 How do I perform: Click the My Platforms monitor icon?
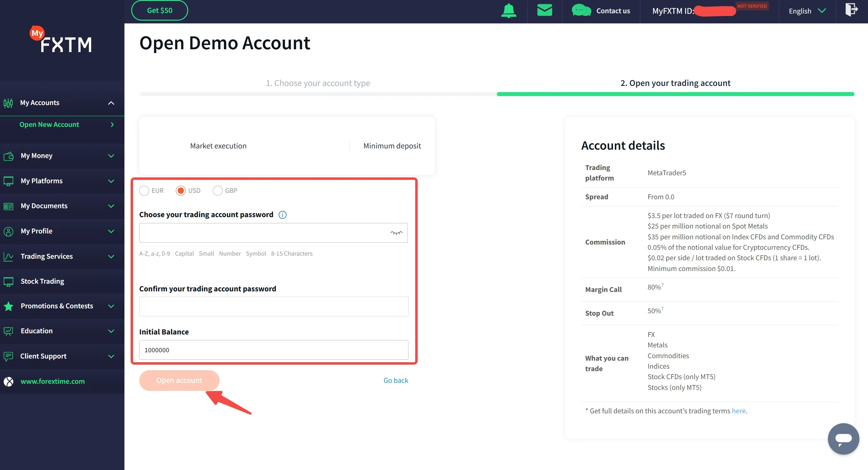click(8, 181)
